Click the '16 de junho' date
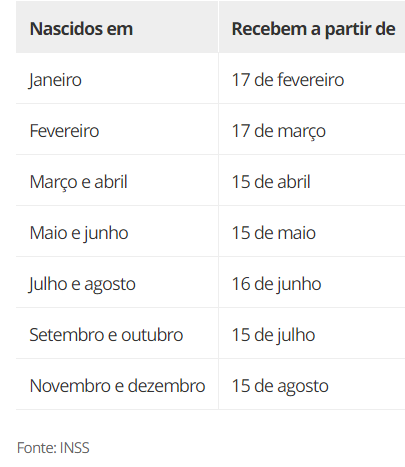 tap(276, 284)
